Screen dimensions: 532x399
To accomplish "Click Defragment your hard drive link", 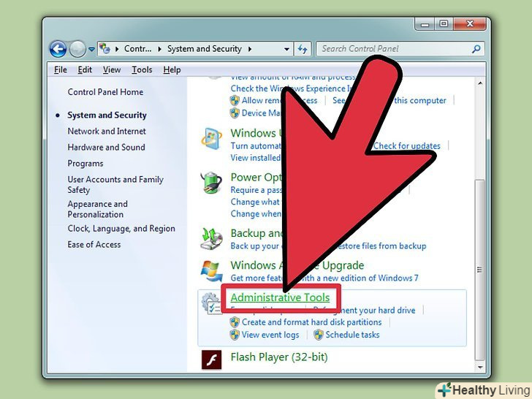I will (x=365, y=310).
